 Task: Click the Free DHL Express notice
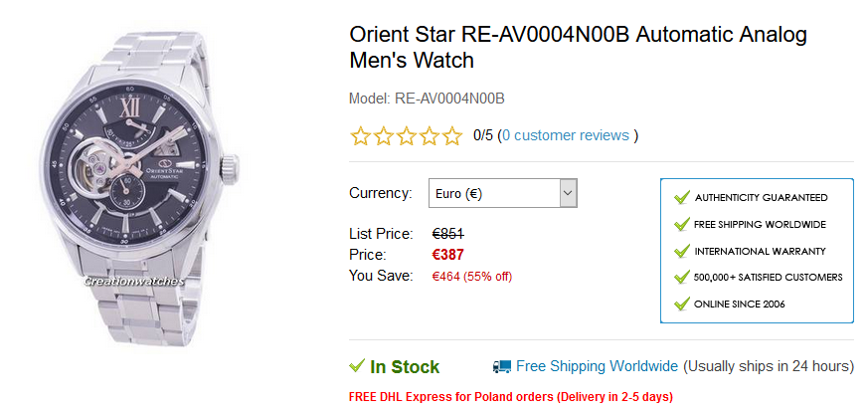[510, 396]
